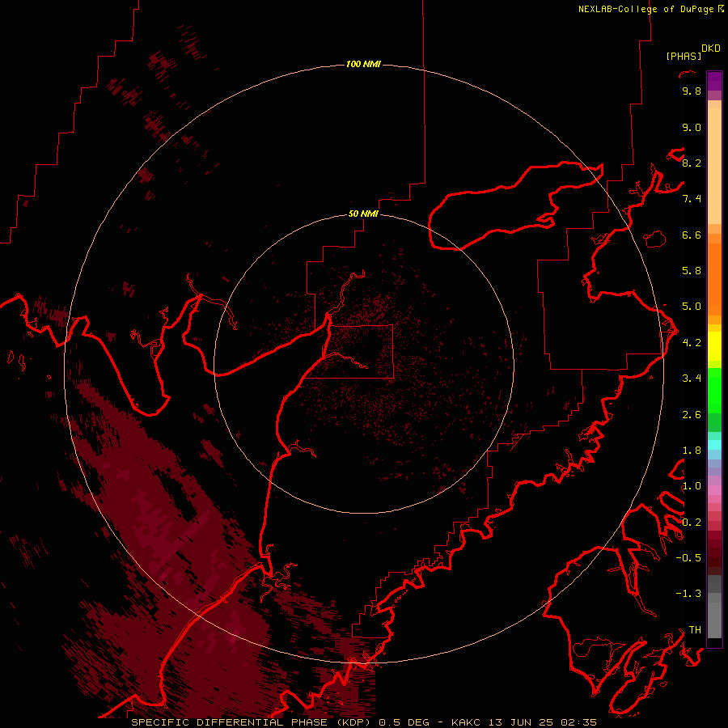Click the 1.8 value on the color scale
Image resolution: width=728 pixels, height=728 pixels.
692,451
